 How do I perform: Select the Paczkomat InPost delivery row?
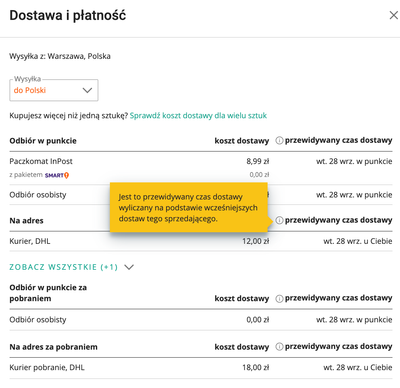[x=201, y=168]
